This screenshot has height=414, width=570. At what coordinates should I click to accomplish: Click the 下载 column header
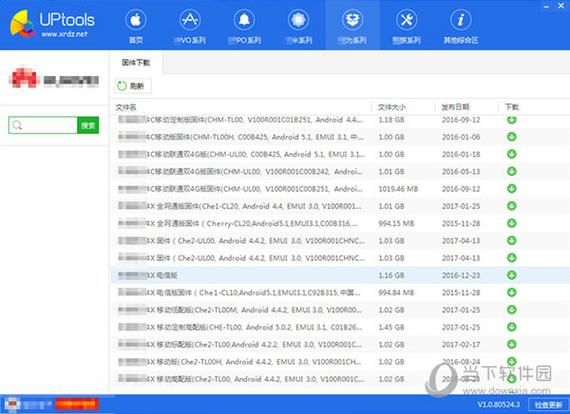click(511, 107)
